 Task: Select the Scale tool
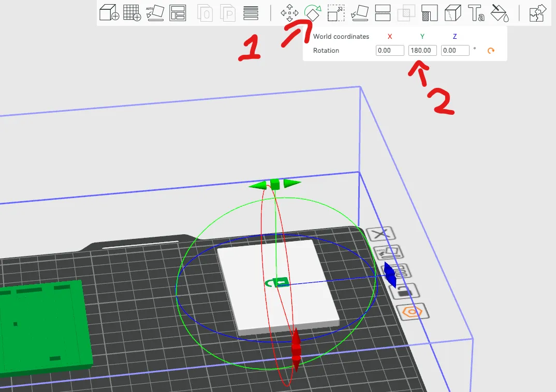pyautogui.click(x=336, y=13)
